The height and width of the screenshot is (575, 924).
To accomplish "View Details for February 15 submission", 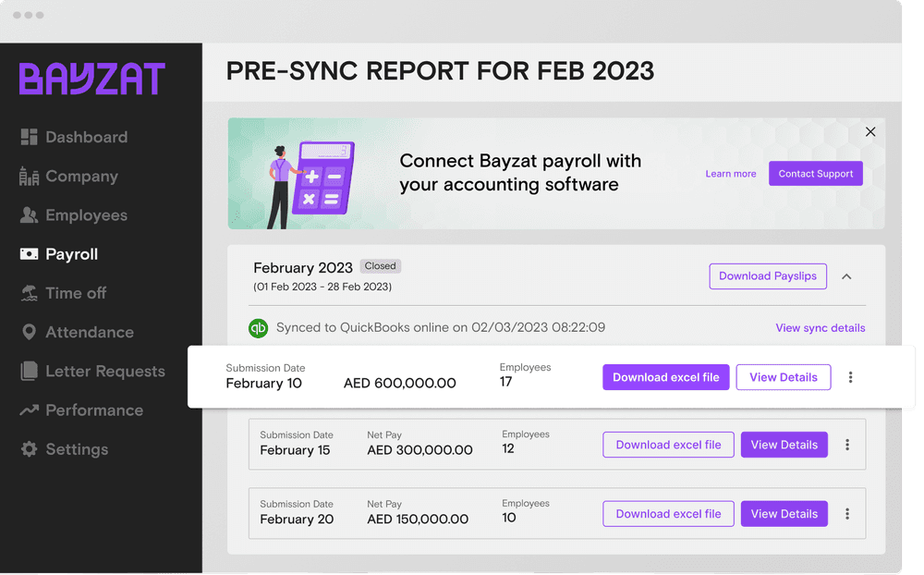I will 784,445.
